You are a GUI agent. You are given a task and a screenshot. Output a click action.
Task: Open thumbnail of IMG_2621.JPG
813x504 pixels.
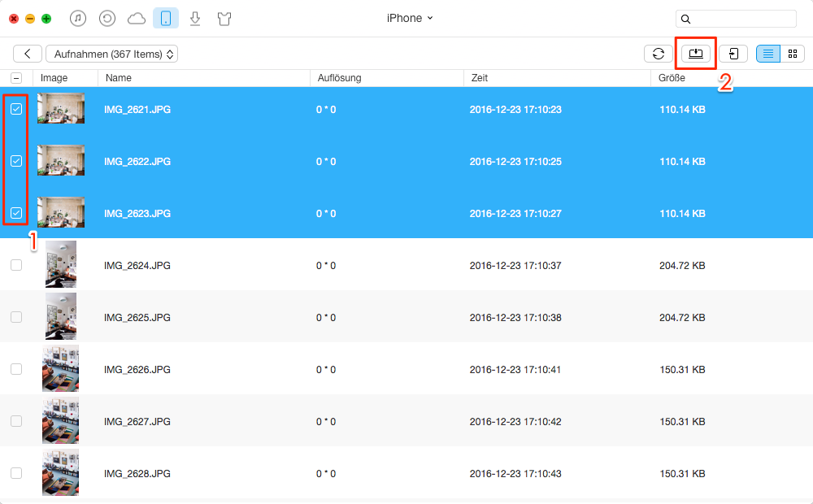click(x=61, y=108)
